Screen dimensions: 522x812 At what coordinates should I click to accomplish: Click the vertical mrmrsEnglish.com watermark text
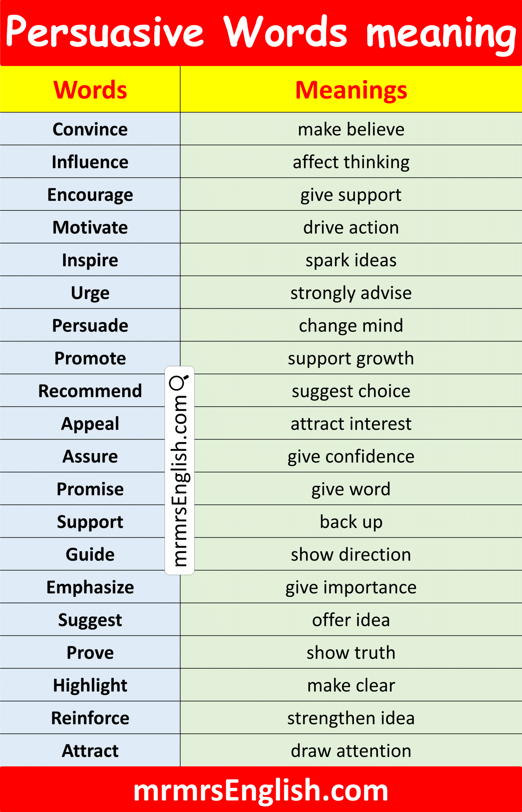[x=179, y=481]
